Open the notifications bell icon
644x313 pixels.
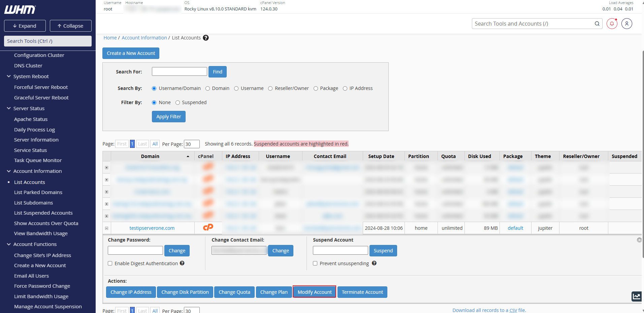tap(612, 24)
